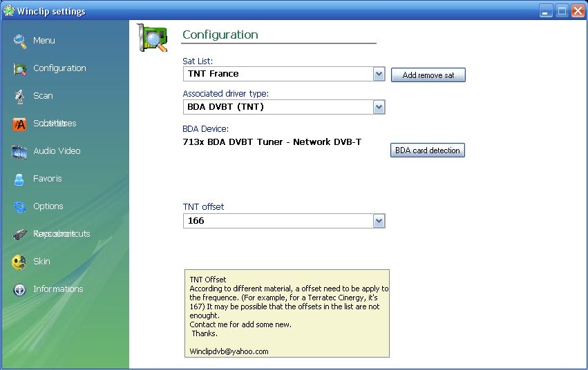Click the 'BDA Device:' label

pos(205,129)
